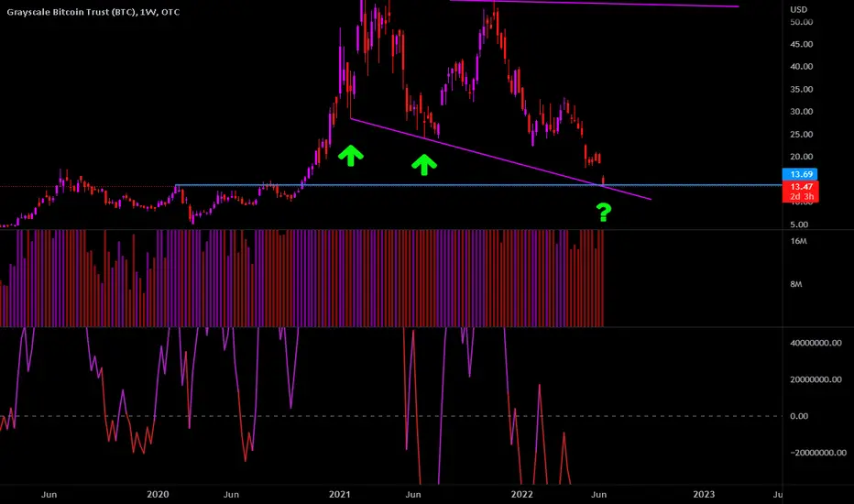
Task: Click the 40000000.00 indicator axis label
Action: 816,343
